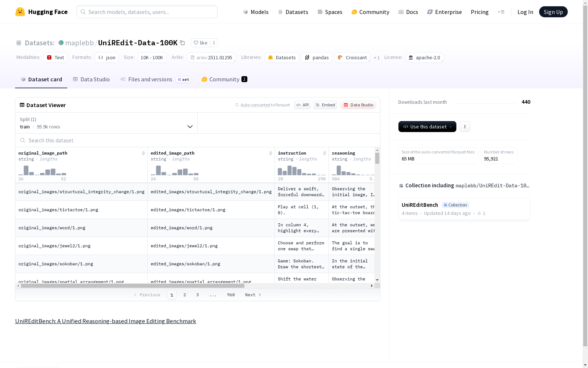Viewport: 588px width, 368px height.
Task: Select the Croissant library tag
Action: click(352, 57)
